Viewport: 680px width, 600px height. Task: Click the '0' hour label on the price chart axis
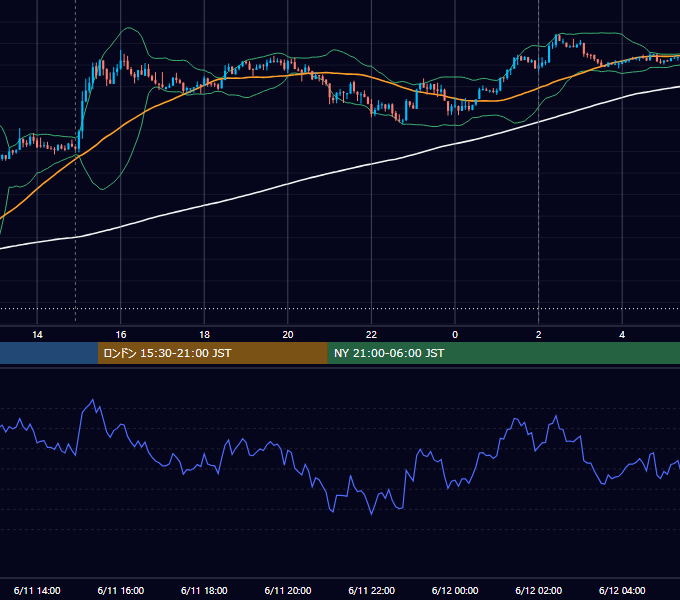click(x=455, y=335)
